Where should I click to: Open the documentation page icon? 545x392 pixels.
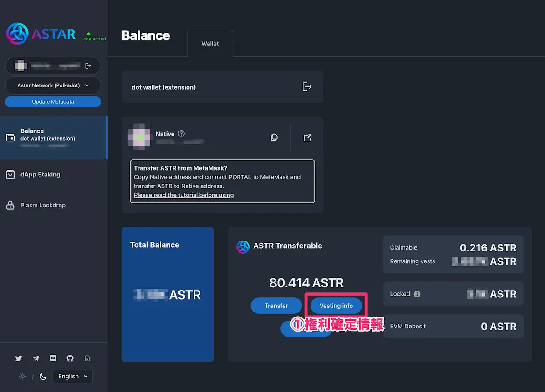[87, 358]
